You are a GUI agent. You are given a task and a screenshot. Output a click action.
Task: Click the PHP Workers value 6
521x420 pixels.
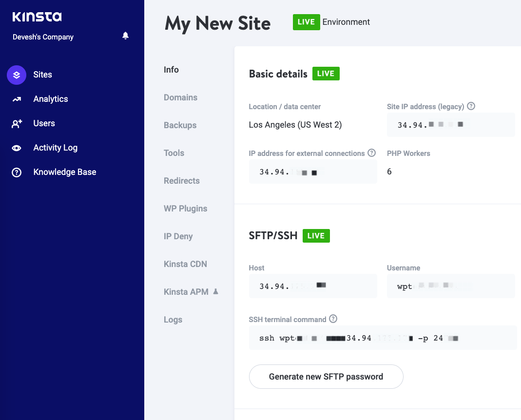coord(389,172)
